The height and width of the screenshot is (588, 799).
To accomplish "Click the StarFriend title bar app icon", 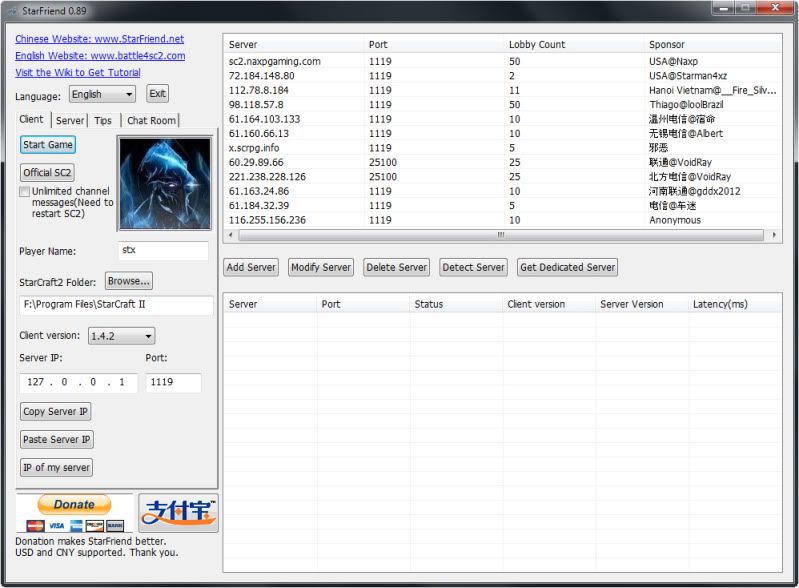I will (12, 11).
